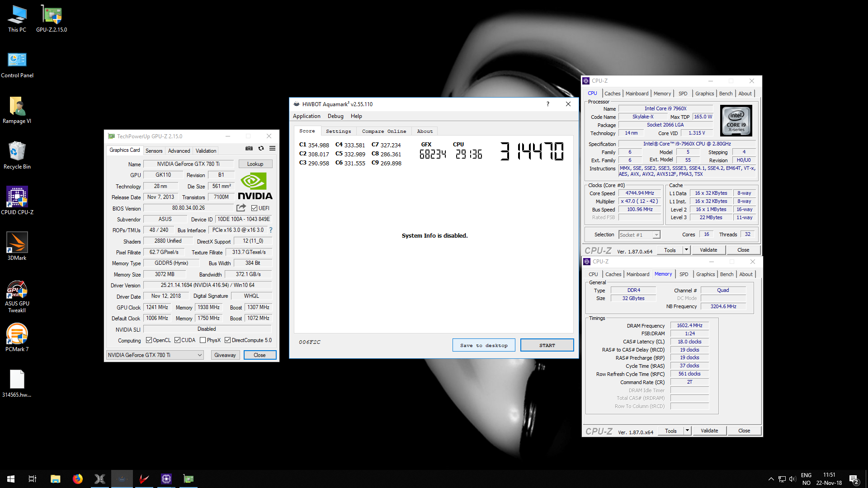
Task: Open This PC desktop icon
Action: pos(17,19)
